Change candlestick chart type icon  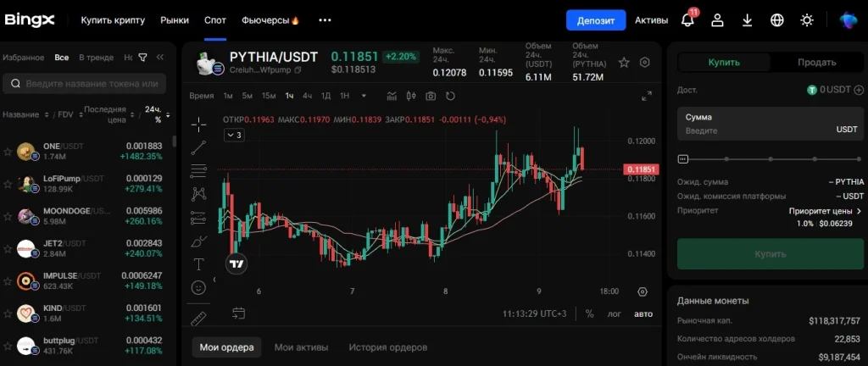(411, 96)
